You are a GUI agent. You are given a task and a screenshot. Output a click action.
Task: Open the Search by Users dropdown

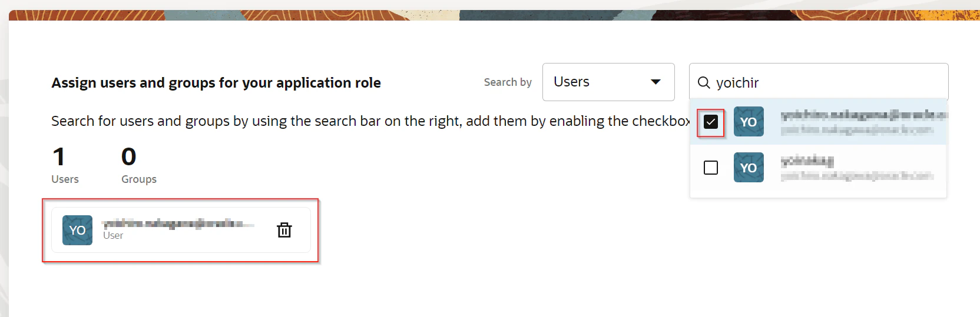coord(608,82)
